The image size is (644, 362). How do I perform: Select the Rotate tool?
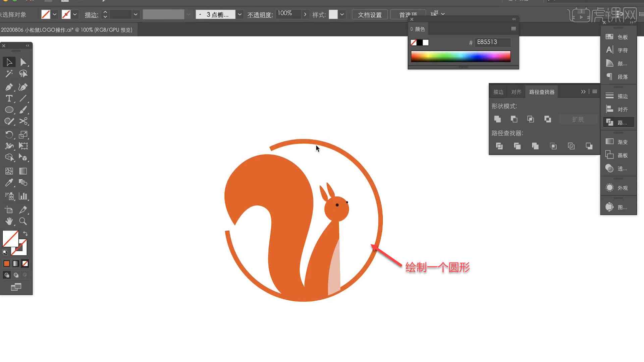click(9, 134)
